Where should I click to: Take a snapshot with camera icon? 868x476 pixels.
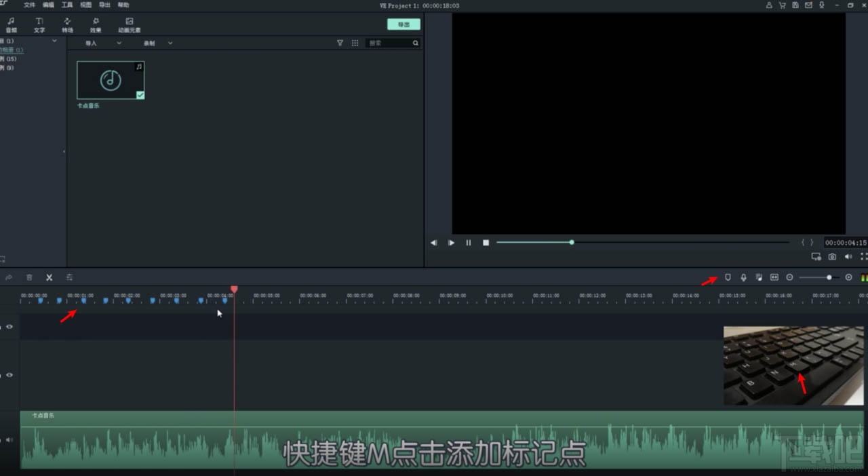click(x=832, y=257)
